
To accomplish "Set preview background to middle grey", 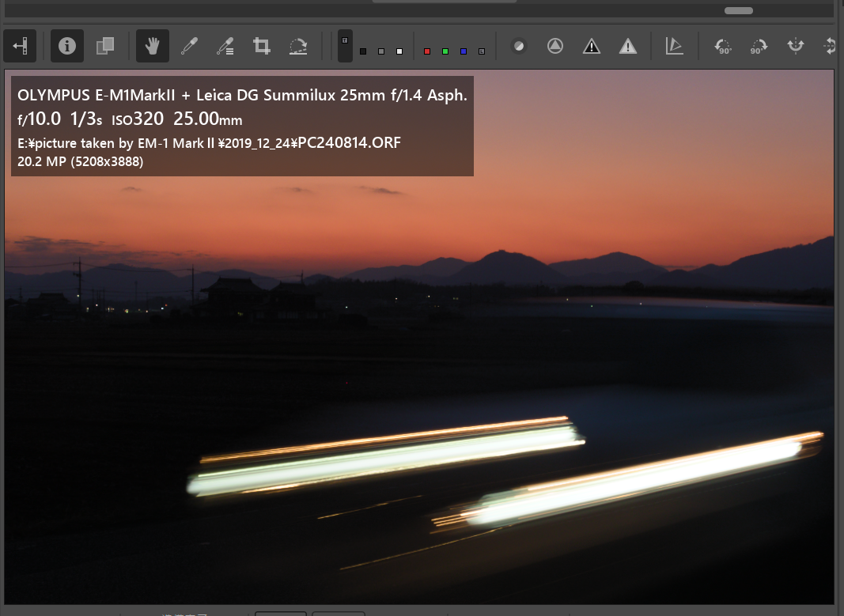I will pyautogui.click(x=381, y=51).
